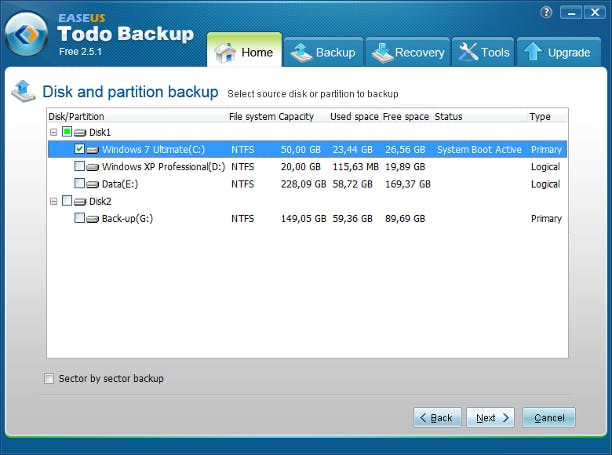Viewport: 612px width, 455px height.
Task: Click the 115,63 MB used space value
Action: 356,167
